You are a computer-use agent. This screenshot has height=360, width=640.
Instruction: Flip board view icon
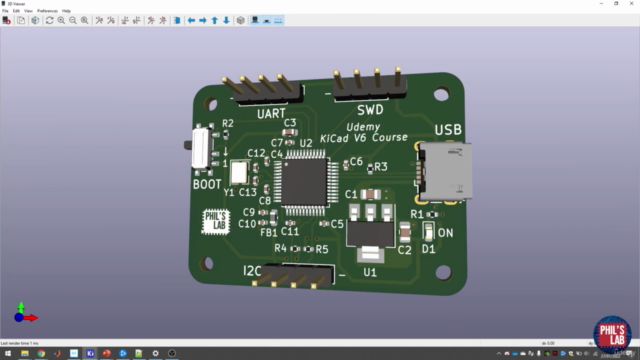(177, 20)
